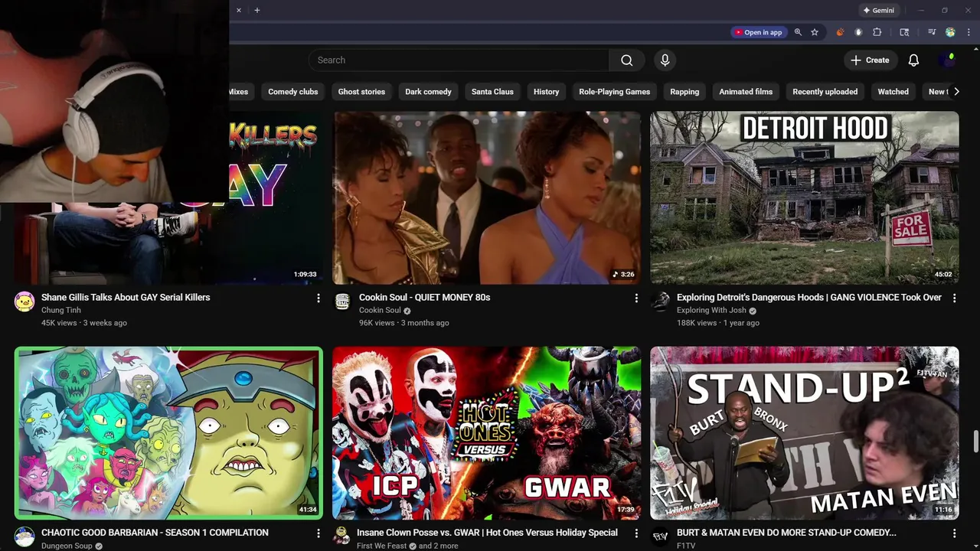Show more filter chips with right arrow
Image resolution: width=980 pixels, height=551 pixels.
955,92
